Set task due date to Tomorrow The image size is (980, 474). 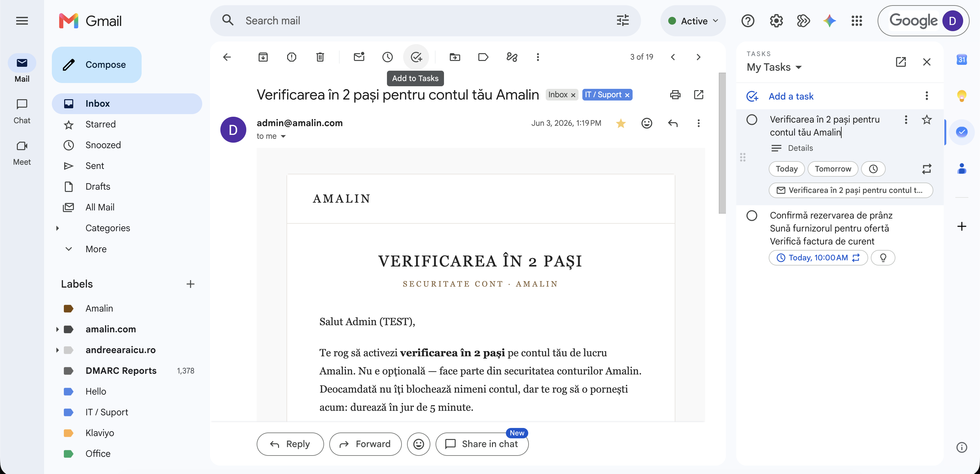833,169
